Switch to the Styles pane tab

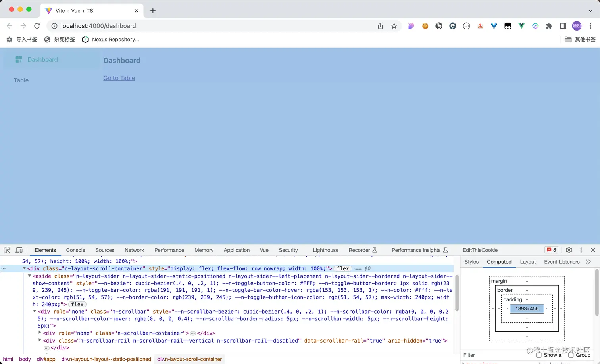click(471, 262)
